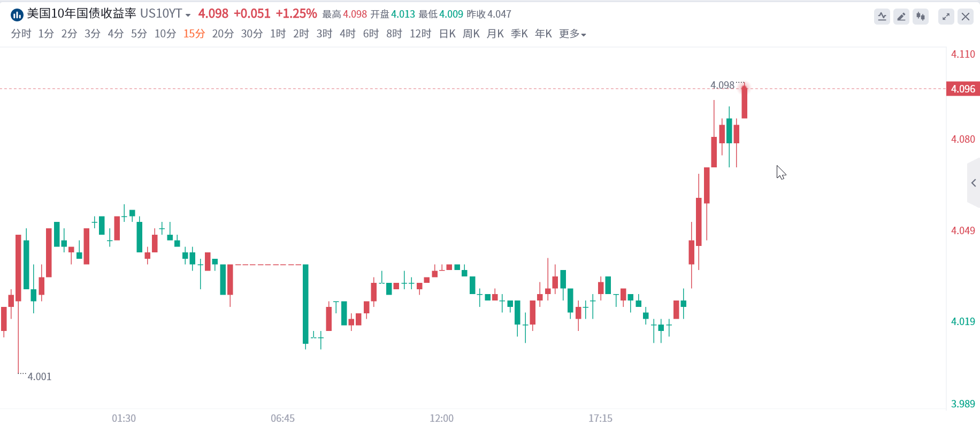The image size is (980, 424).
Task: Switch to the 1时 interval
Action: (278, 34)
